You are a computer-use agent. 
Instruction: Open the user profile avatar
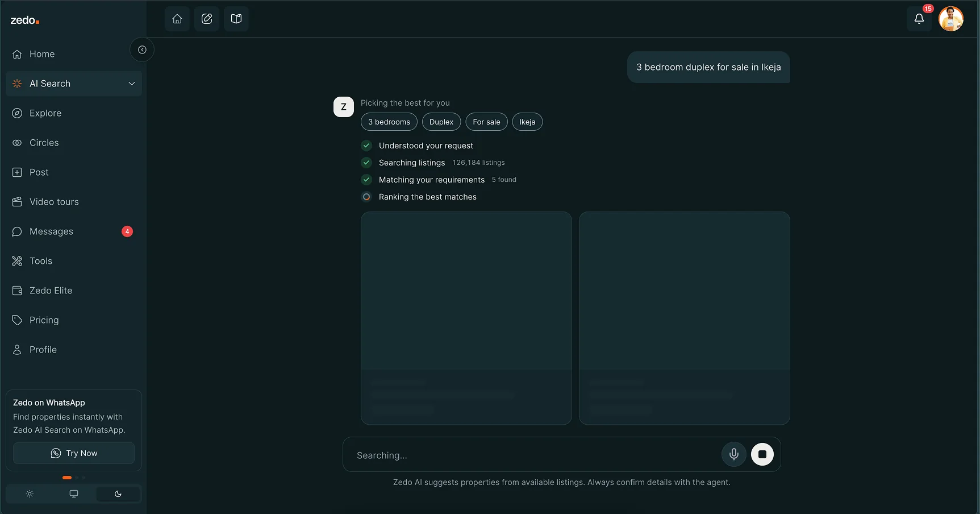(x=951, y=19)
